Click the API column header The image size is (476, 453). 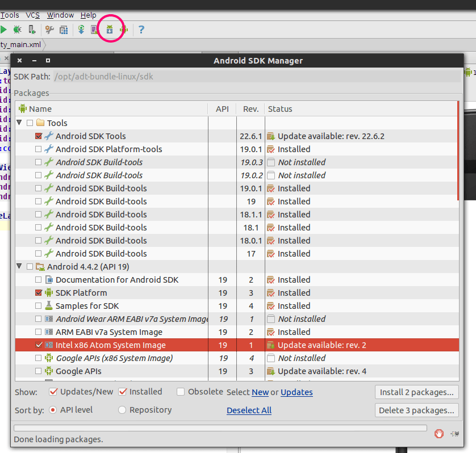point(222,109)
